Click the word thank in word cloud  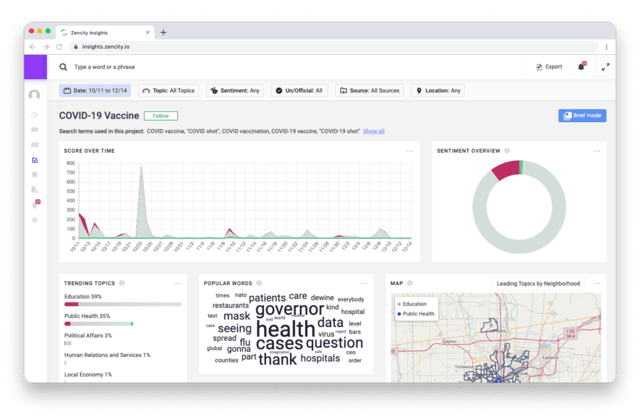coord(278,359)
